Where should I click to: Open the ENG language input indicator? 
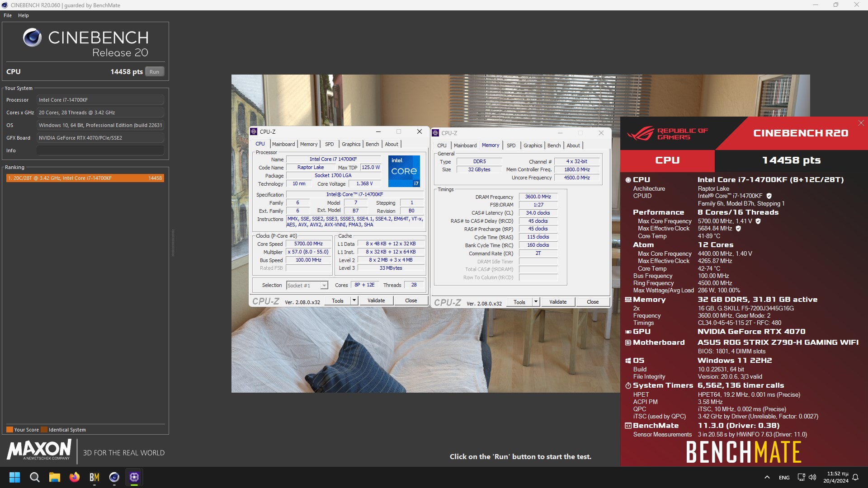[784, 478]
